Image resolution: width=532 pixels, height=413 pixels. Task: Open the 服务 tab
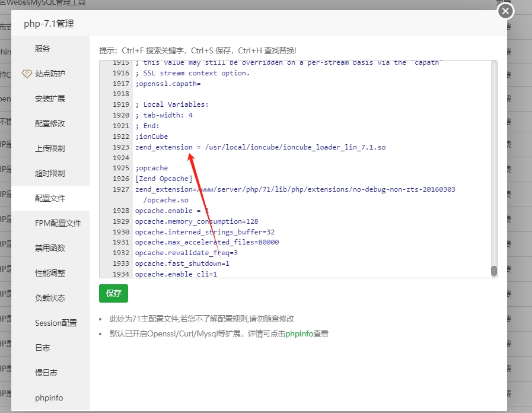coord(43,49)
